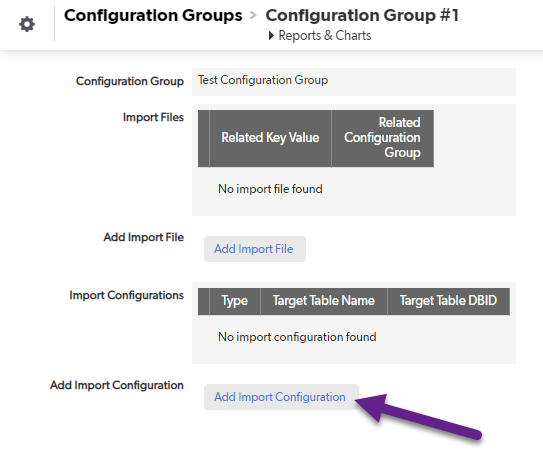Click the narrow first column of Import Files table
Image resolution: width=543 pixels, height=465 pixels.
point(204,138)
